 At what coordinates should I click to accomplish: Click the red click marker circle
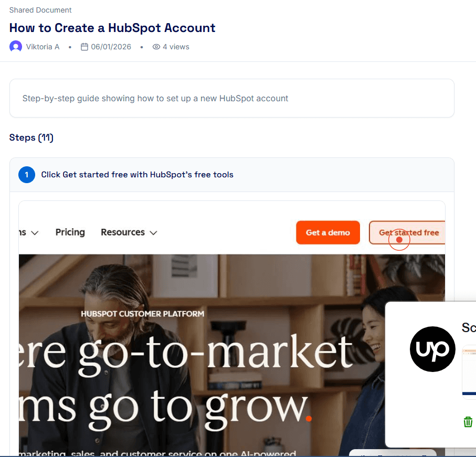399,240
